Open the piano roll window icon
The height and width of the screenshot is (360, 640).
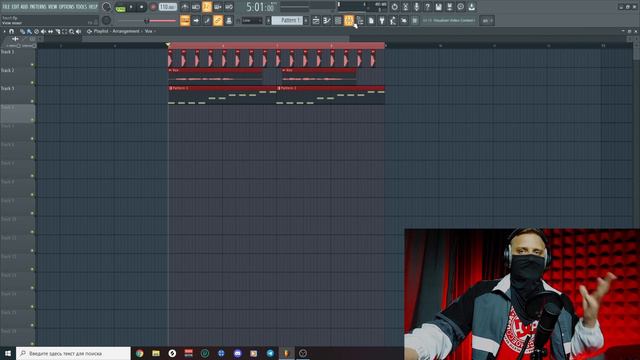click(327, 20)
